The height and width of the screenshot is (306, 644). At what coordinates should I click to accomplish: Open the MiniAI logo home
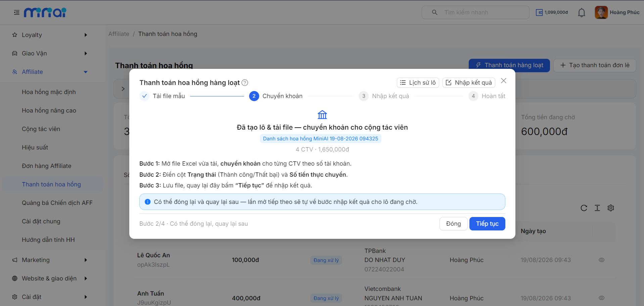(x=45, y=12)
